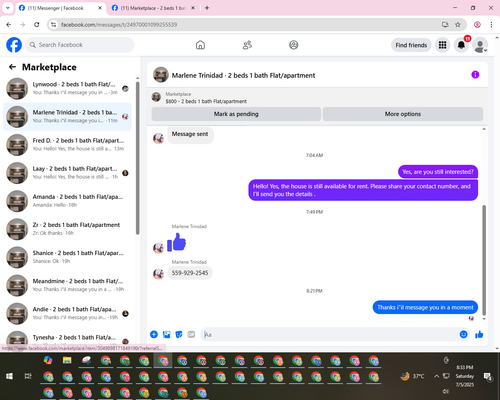Open the taskbar clock showing 8:33 PM
Viewport: 500px width, 400px height.
pos(465,376)
